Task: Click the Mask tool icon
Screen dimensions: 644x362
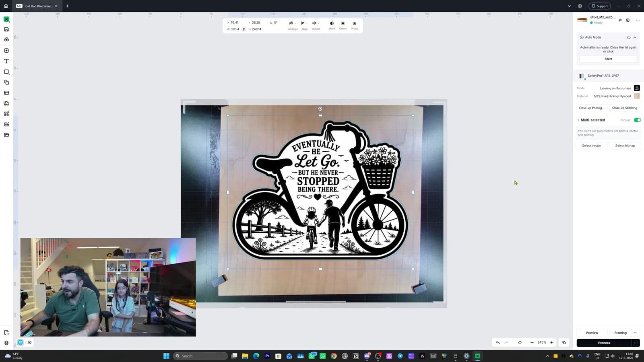Action: (332, 23)
